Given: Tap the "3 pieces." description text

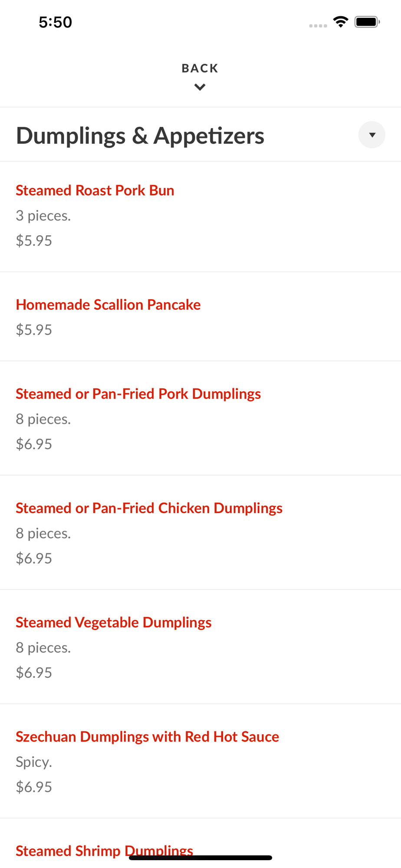Looking at the screenshot, I should pyautogui.click(x=43, y=216).
